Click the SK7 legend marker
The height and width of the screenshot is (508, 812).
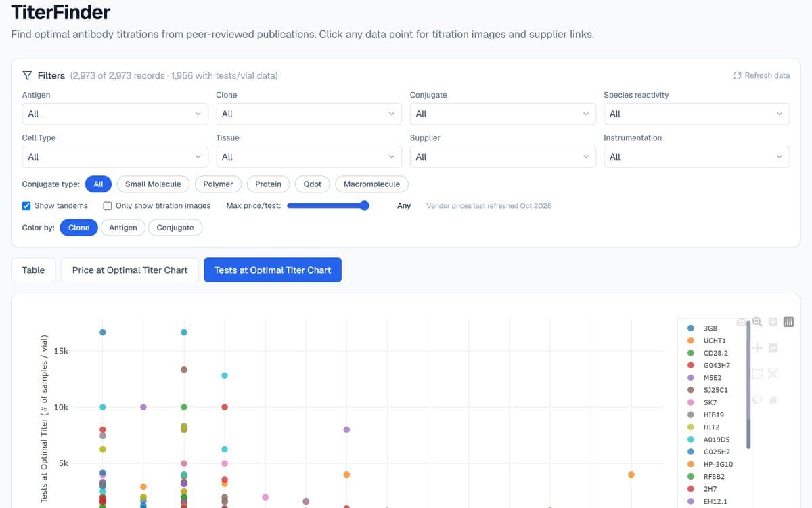[690, 402]
